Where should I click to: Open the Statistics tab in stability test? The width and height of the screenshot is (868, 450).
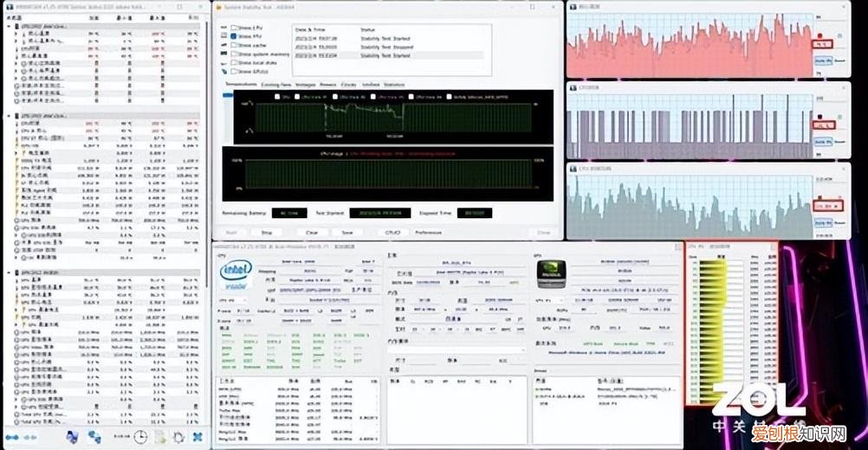coord(394,85)
